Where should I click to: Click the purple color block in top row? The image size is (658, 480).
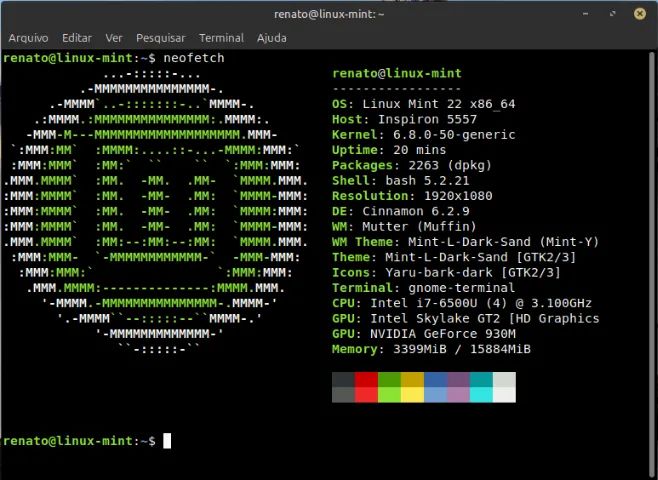[458, 379]
